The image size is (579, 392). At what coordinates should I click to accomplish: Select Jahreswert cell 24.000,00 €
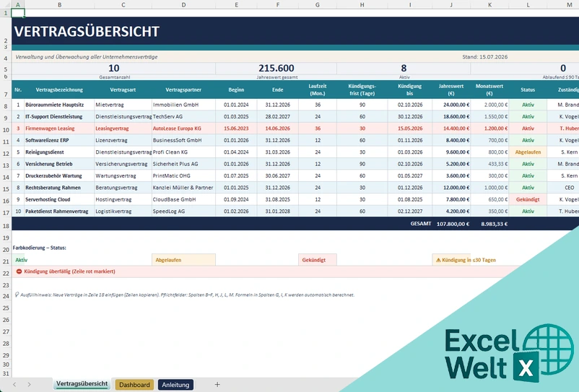click(451, 105)
